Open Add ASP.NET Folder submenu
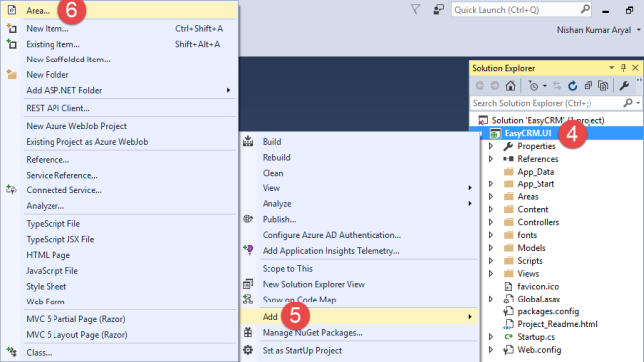This screenshot has width=644, height=362. pyautogui.click(x=119, y=90)
